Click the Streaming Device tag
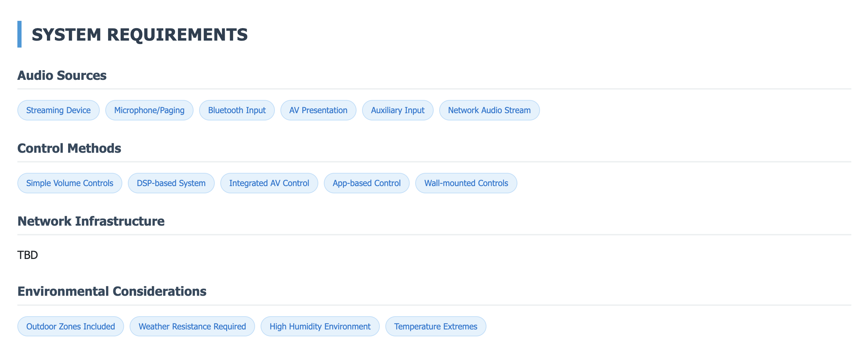The width and height of the screenshot is (868, 352). (x=58, y=110)
